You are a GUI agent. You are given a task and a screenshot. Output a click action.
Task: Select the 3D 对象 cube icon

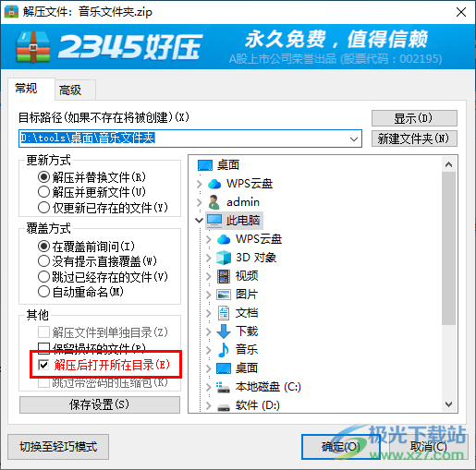click(224, 258)
